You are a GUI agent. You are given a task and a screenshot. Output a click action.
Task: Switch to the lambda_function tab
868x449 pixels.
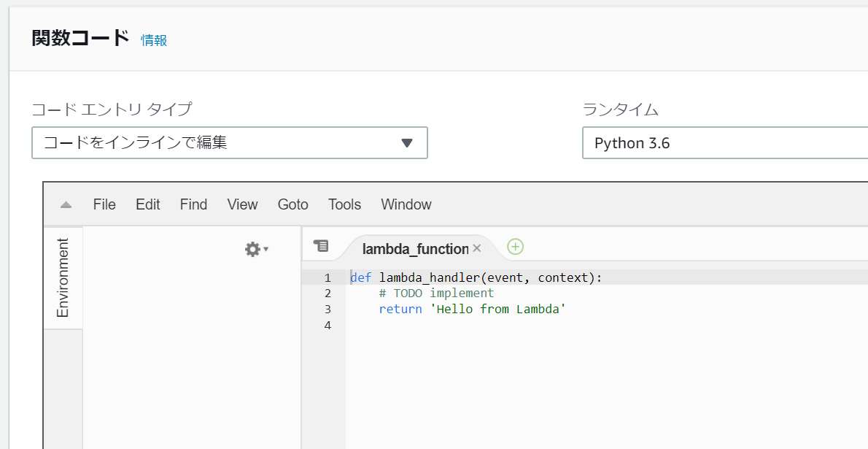[x=414, y=249]
